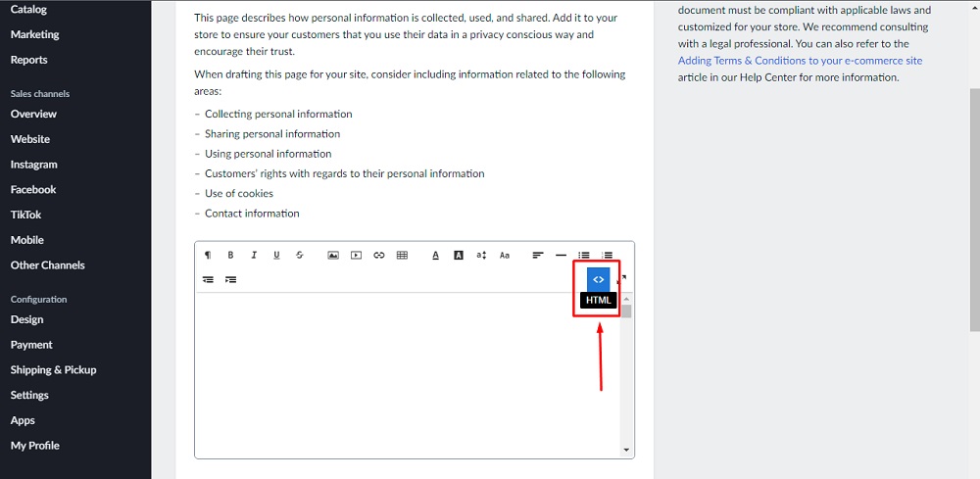Open Marketing in the sidebar
Screen dimensions: 980x479
click(x=35, y=34)
